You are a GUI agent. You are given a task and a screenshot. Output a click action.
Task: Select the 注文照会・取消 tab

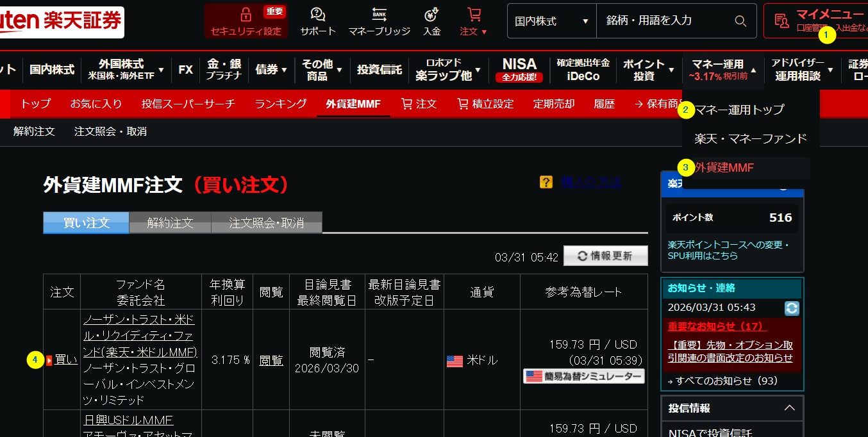[x=266, y=223]
